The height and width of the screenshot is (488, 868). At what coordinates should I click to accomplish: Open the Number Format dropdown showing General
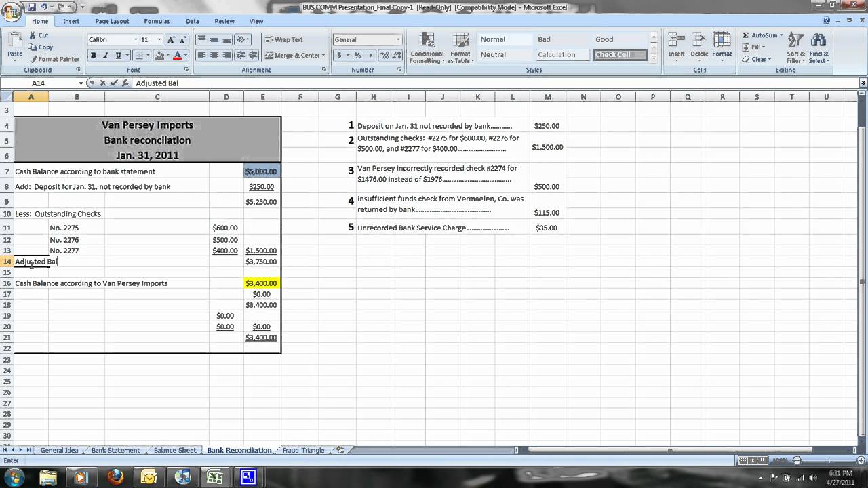click(398, 39)
